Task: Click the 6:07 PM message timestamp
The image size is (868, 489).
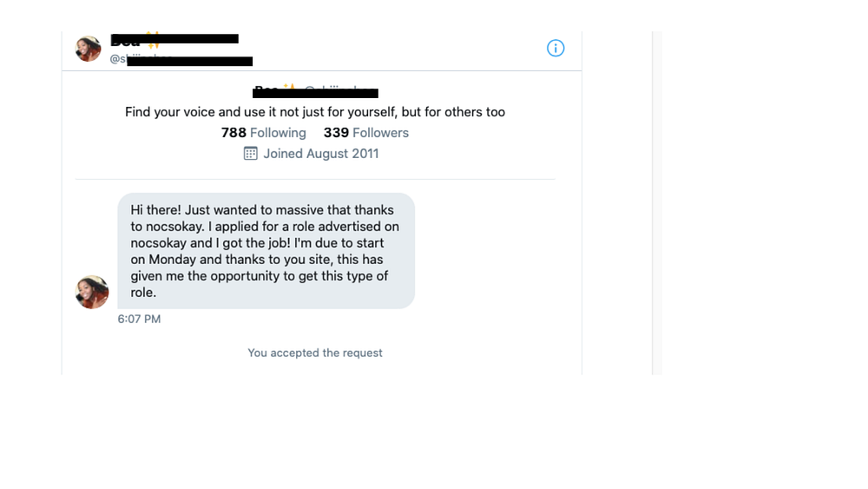Action: click(139, 319)
